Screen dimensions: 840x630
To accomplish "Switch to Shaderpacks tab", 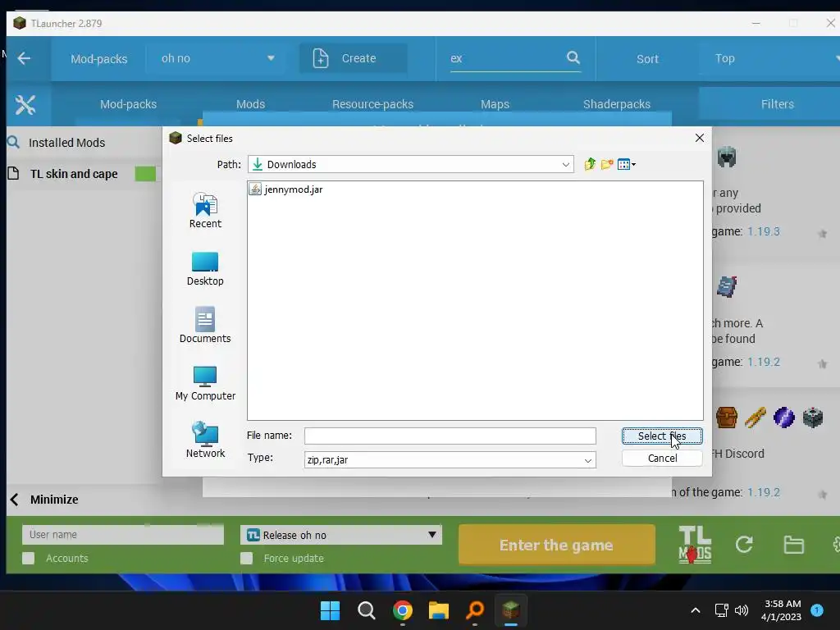I will point(617,104).
